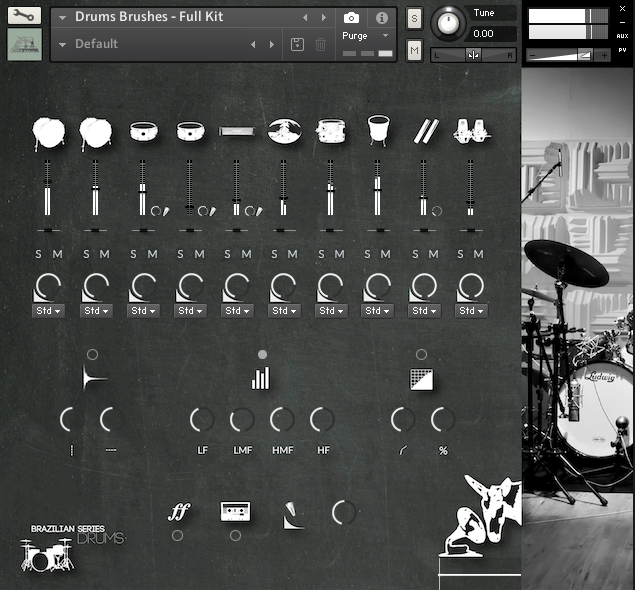The width and height of the screenshot is (635, 590).
Task: Toggle the circle under the ff icon
Action: point(177,535)
